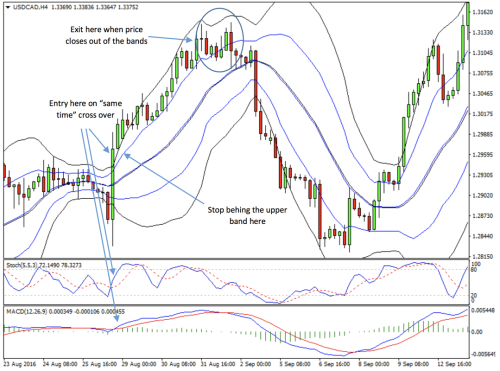Click the 23 Aug 2016 date label

pyautogui.click(x=21, y=364)
